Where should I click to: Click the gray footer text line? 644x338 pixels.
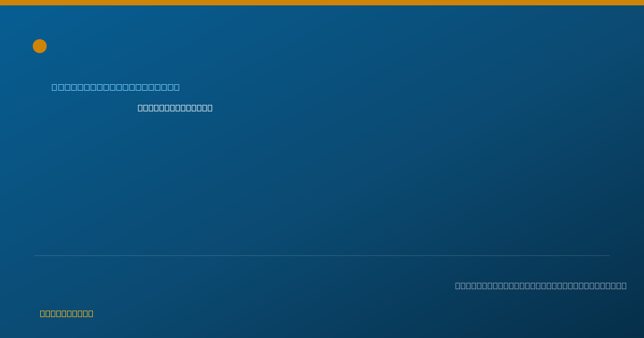tap(541, 285)
